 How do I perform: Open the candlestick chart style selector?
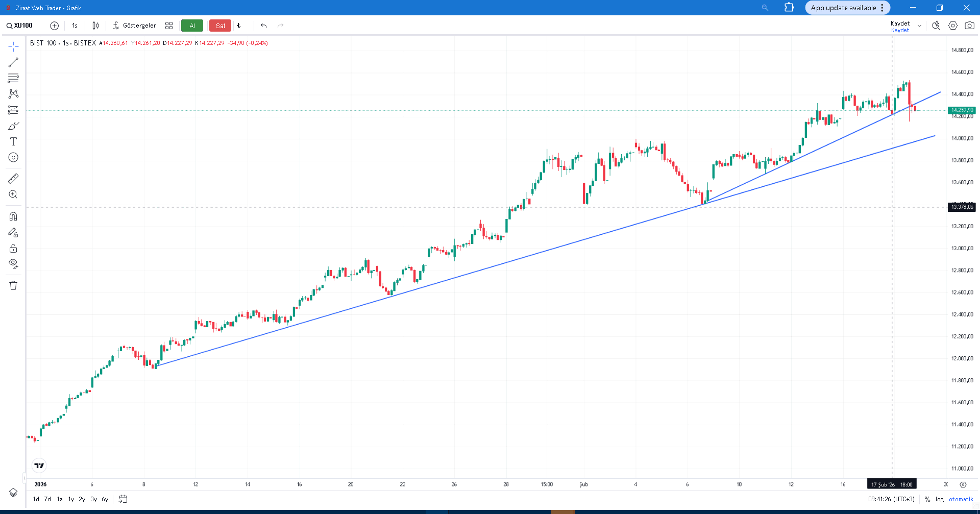pos(95,26)
